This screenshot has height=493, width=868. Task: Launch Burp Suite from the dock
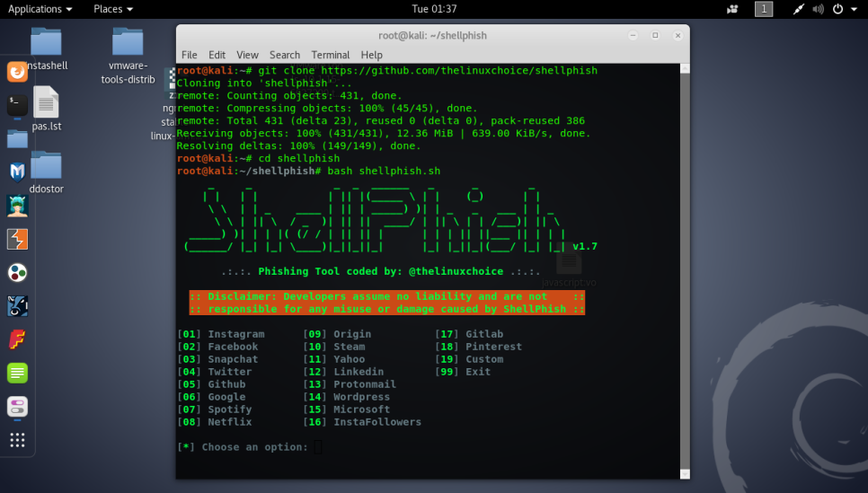[x=17, y=239]
